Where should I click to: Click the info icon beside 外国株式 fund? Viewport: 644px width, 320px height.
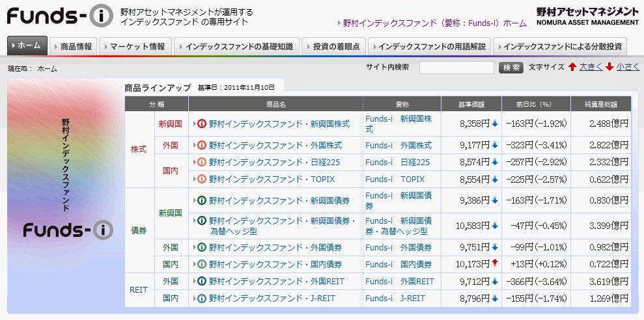[201, 145]
